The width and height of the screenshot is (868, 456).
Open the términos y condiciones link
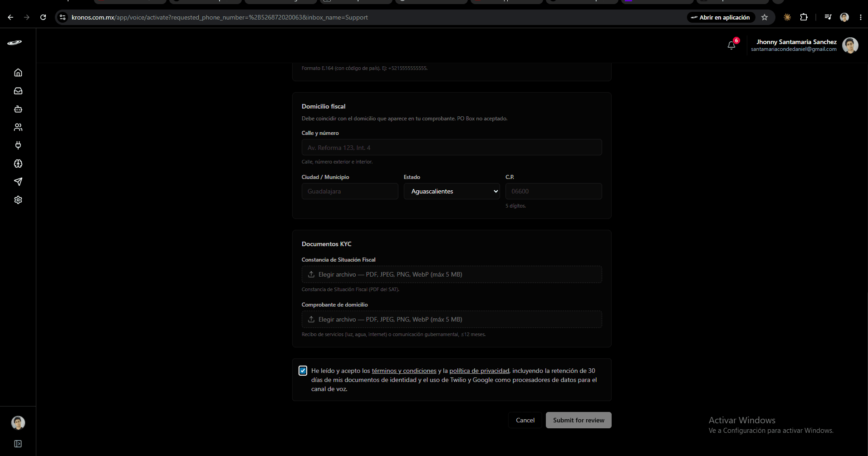(x=404, y=371)
